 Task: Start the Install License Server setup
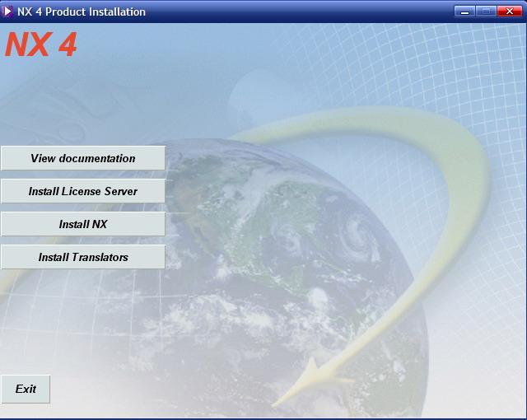click(x=83, y=191)
